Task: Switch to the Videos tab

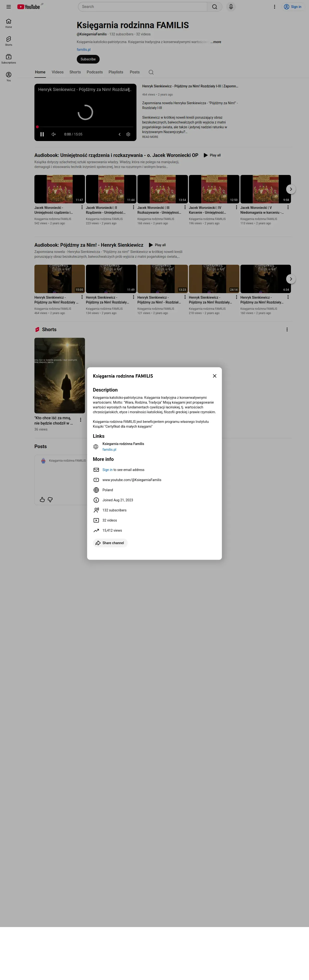Action: point(58,72)
